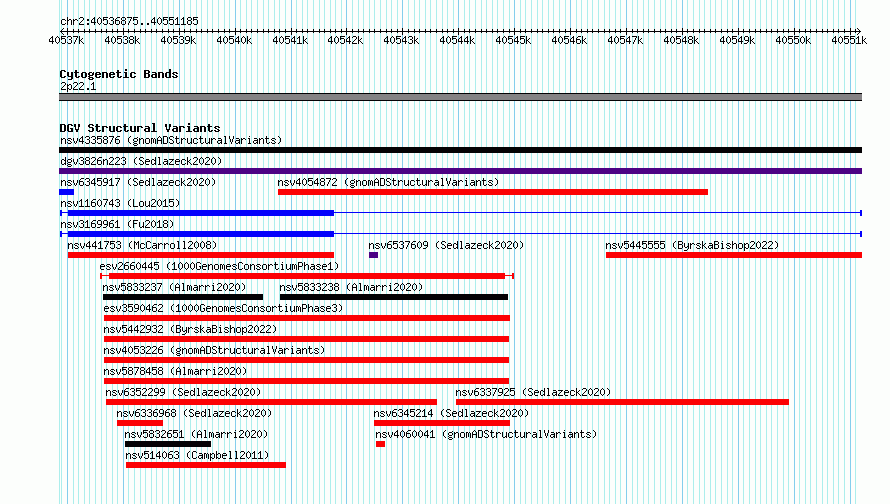This screenshot has width=890, height=504.
Task: Open dgv3826n223 (Sedlazeck2020) label
Action: (x=141, y=161)
